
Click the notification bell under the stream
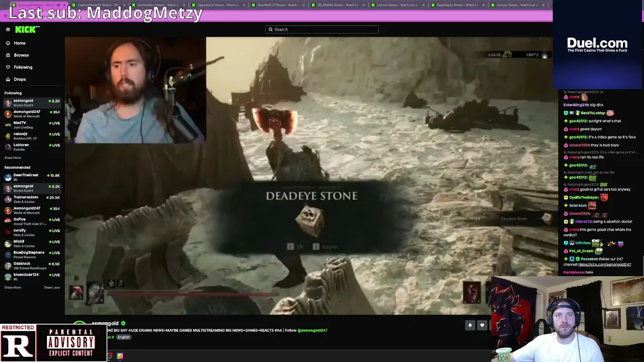click(470, 325)
